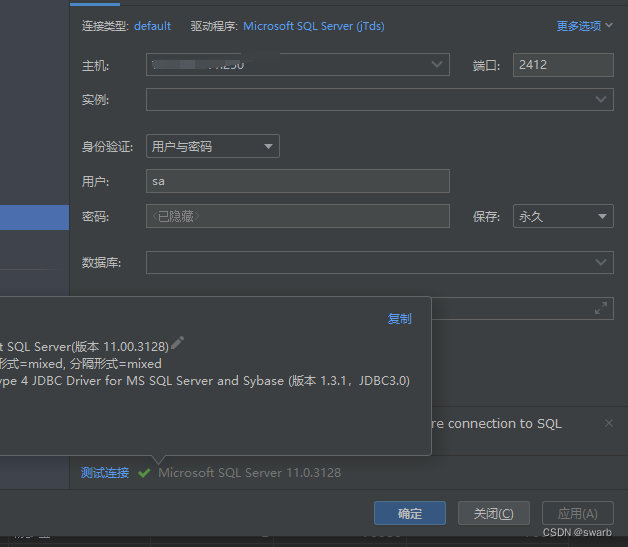Open the Microsoft SQL Server (jTds) driver link

pyautogui.click(x=314, y=26)
